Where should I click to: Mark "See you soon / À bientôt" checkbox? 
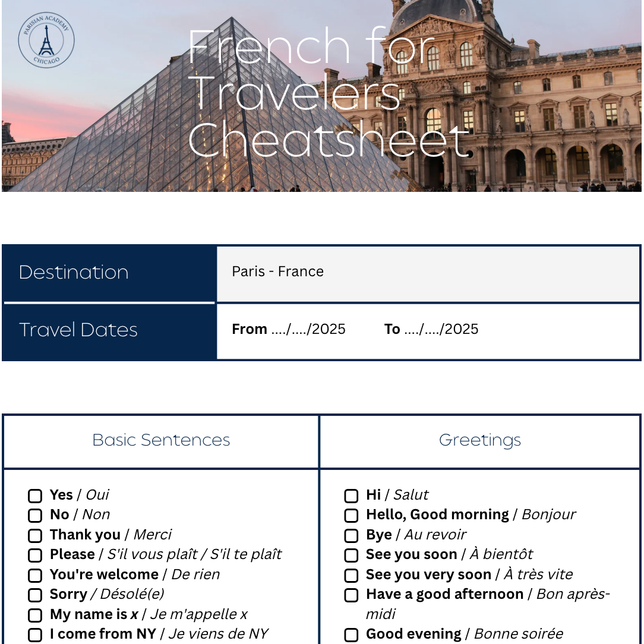coord(352,555)
